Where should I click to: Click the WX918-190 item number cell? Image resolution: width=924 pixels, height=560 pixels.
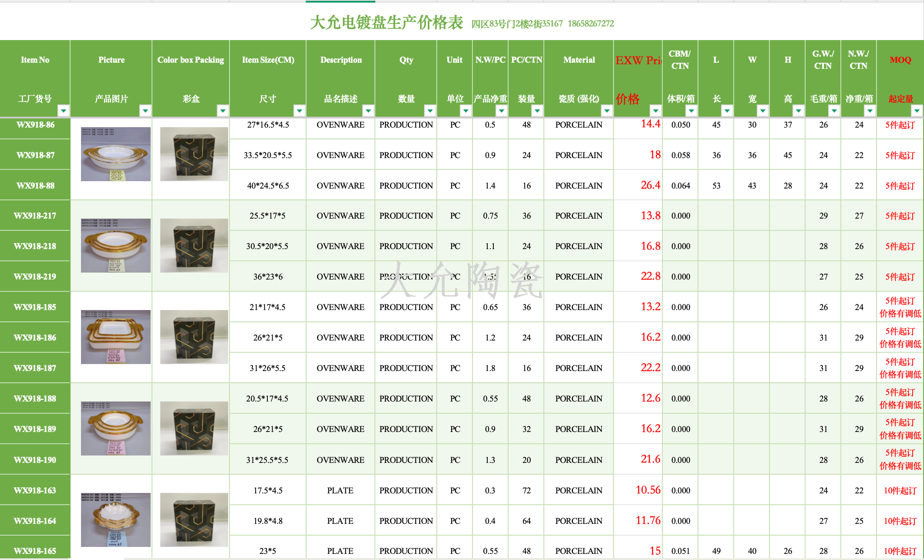click(35, 460)
